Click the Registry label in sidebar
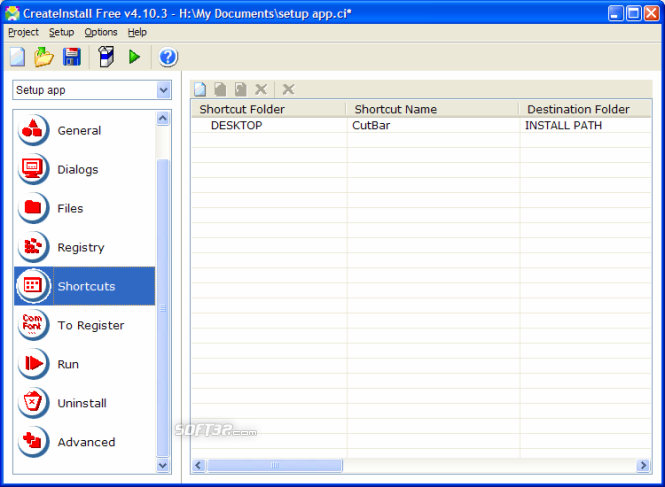Image resolution: width=665 pixels, height=487 pixels. tap(81, 247)
